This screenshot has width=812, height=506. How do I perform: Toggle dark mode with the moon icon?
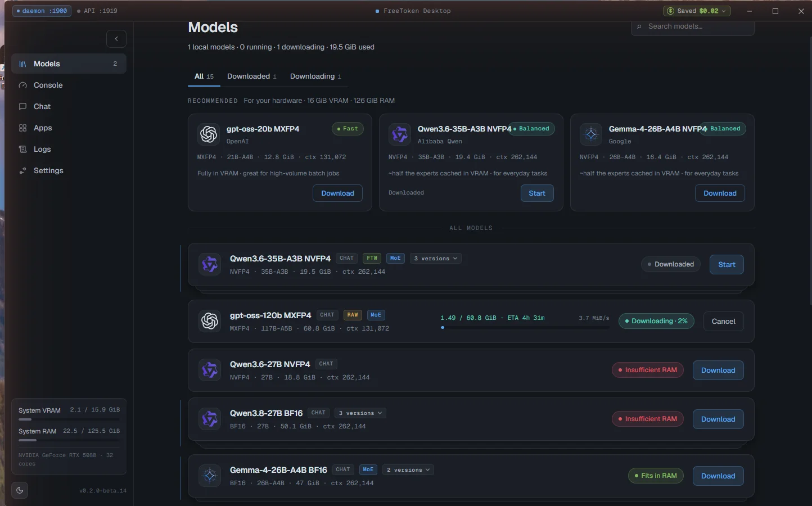pos(20,490)
